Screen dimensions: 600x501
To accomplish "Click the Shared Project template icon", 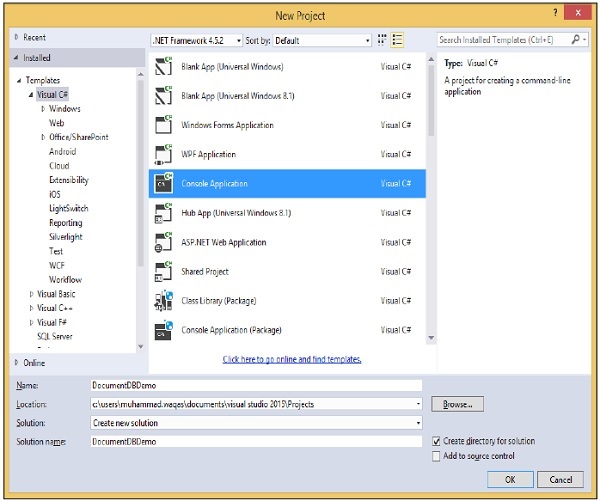I will tap(162, 272).
